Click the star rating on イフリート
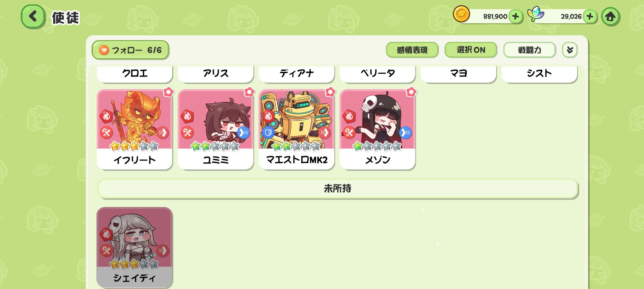 (134, 146)
